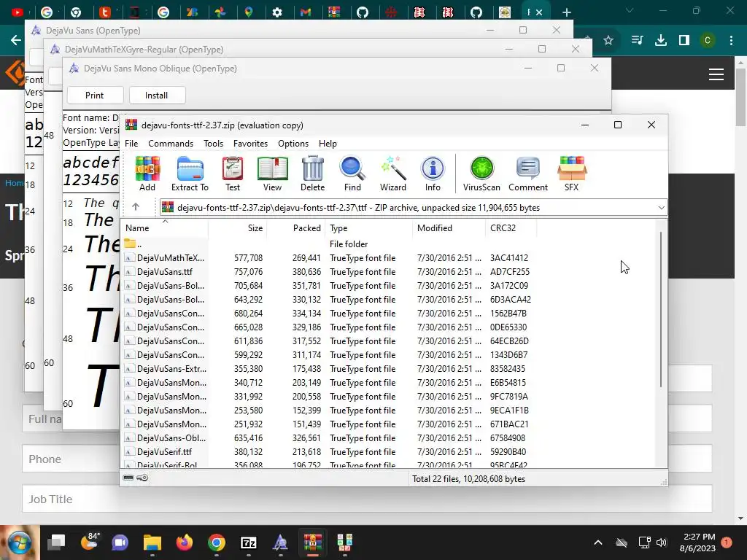This screenshot has width=747, height=560.
Task: Click the Job Title input field
Action: click(367, 499)
